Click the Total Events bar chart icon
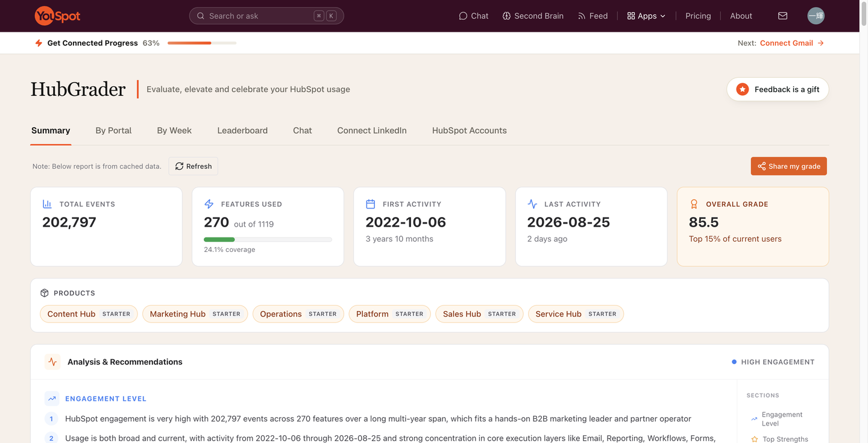The height and width of the screenshot is (443, 868). click(x=47, y=204)
